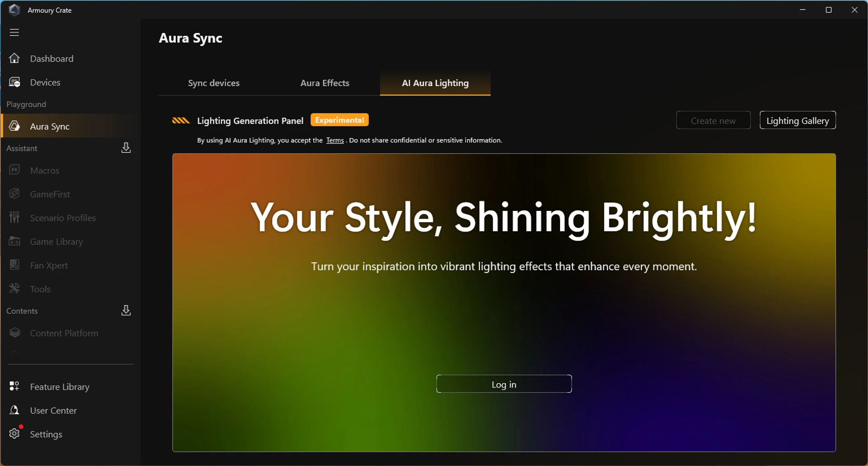
Task: Open Macros from the sidebar
Action: [x=70, y=170]
